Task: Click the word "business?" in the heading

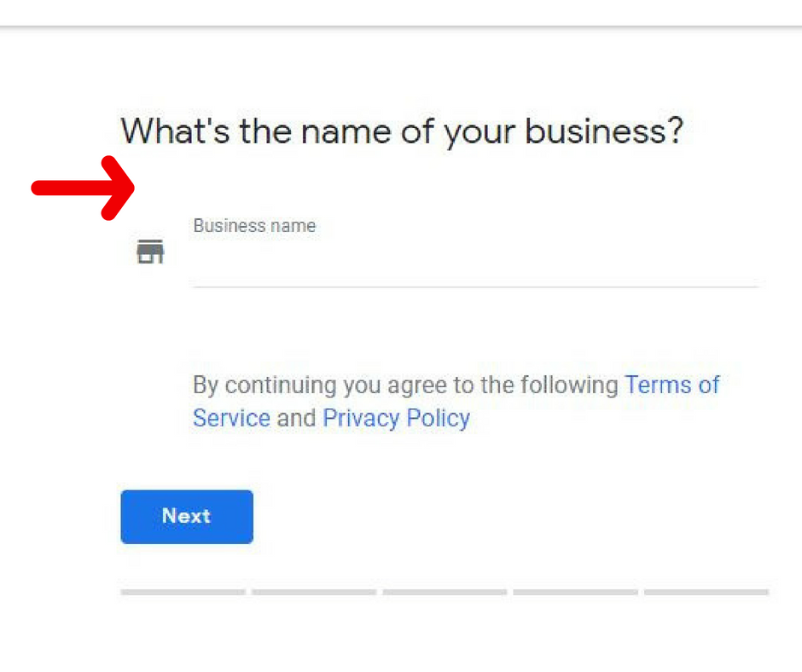Action: coord(603,131)
